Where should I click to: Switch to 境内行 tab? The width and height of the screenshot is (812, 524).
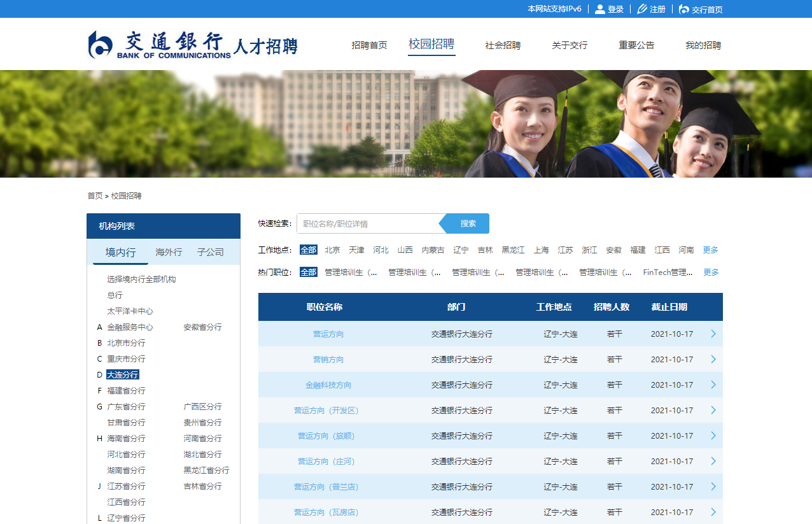coord(121,252)
